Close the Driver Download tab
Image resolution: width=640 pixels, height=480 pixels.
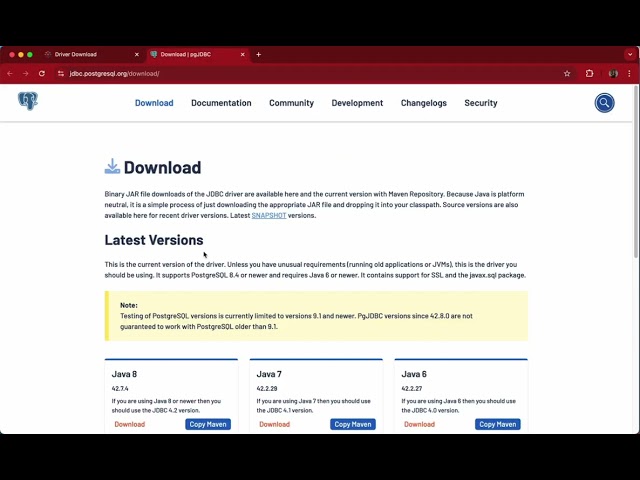click(137, 54)
